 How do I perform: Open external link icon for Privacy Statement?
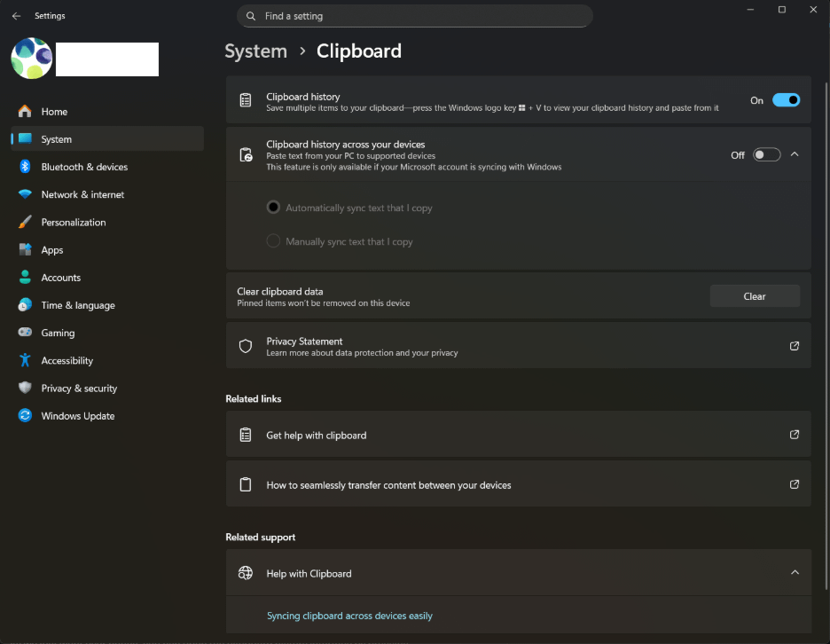(794, 346)
